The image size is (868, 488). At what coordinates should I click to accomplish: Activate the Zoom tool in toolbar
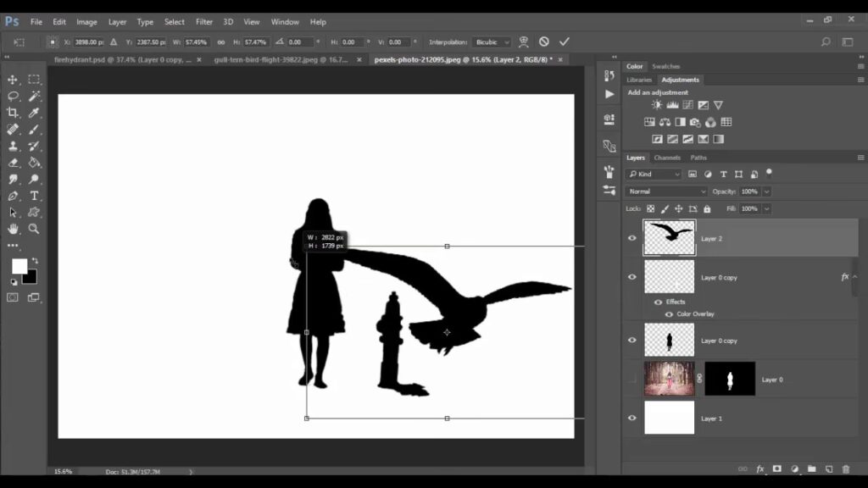[34, 229]
